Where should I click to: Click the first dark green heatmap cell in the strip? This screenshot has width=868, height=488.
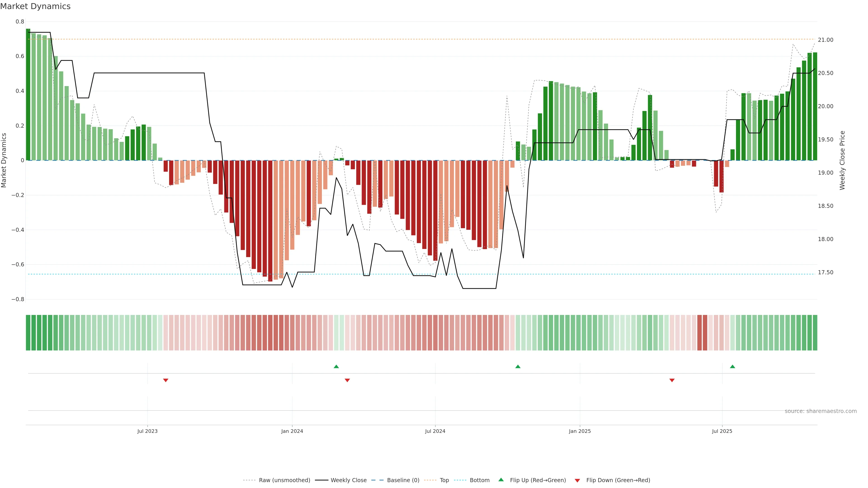point(28,333)
